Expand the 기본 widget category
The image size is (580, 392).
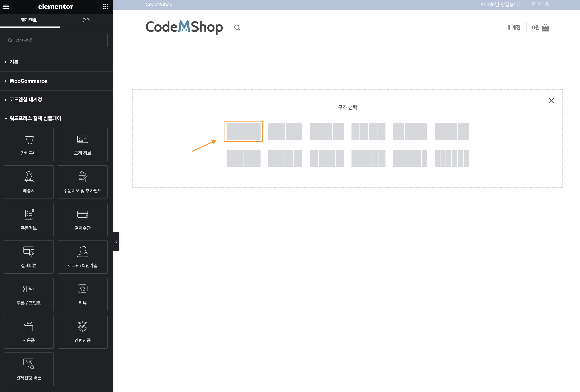tap(57, 62)
